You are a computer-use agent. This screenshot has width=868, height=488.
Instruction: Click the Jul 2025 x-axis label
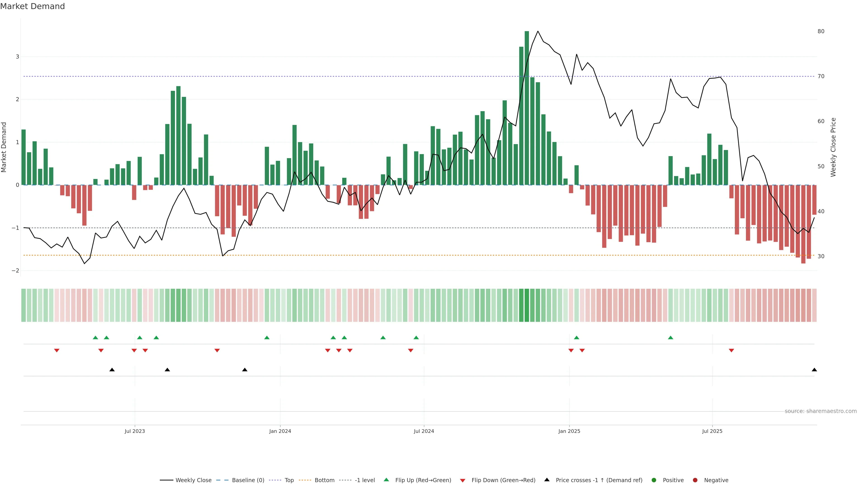tap(712, 431)
